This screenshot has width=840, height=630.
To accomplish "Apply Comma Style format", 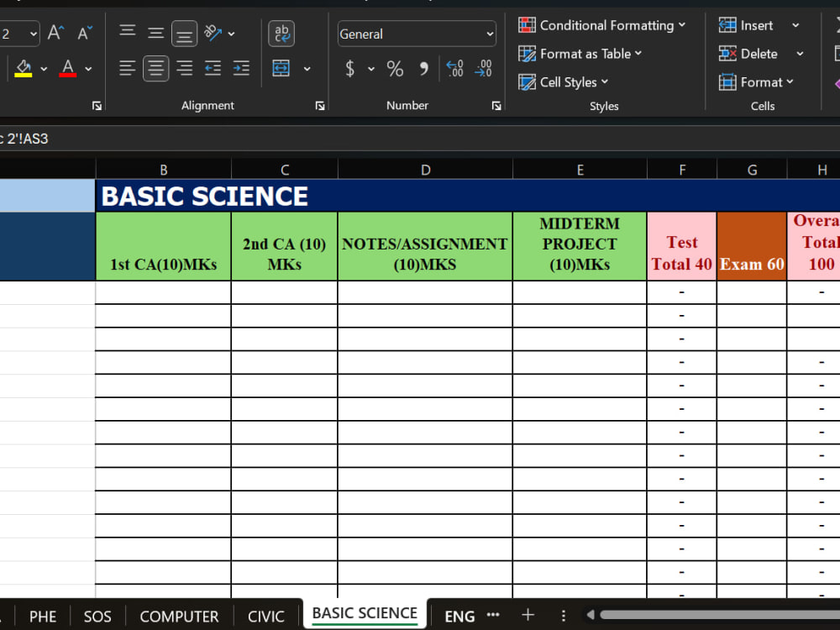I will 423,69.
